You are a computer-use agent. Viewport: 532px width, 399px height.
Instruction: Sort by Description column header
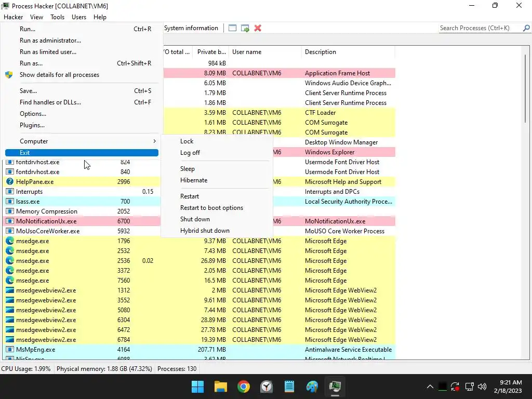[x=348, y=52]
